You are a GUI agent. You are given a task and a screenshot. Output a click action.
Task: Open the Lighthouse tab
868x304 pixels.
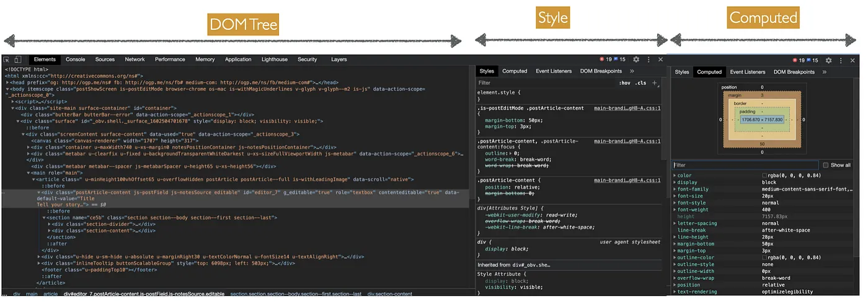(x=275, y=60)
